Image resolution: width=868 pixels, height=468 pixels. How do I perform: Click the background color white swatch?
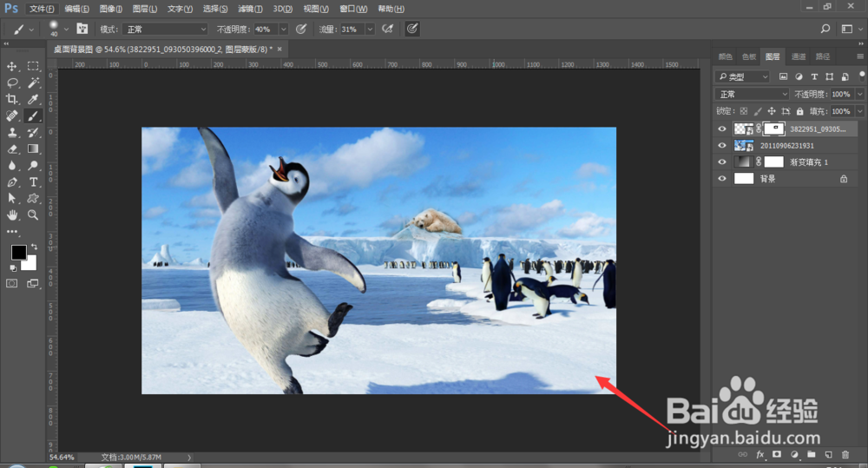click(31, 266)
